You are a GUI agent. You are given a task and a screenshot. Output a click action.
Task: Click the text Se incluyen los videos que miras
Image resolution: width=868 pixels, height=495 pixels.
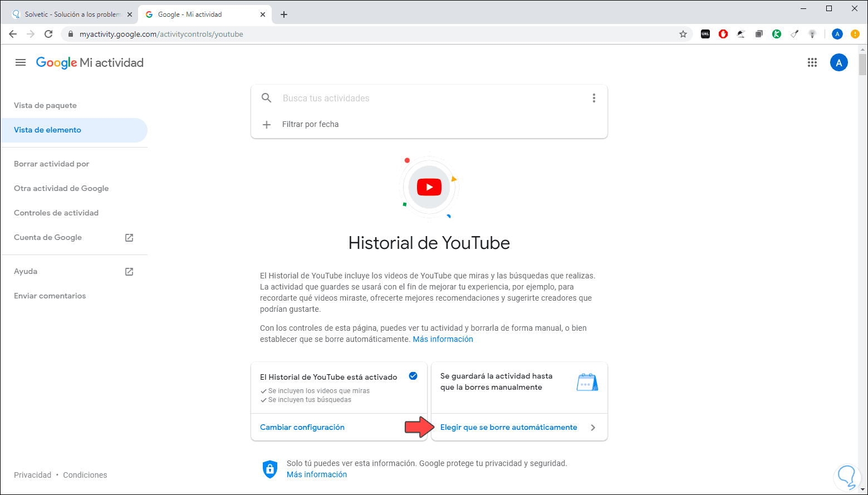[319, 391]
